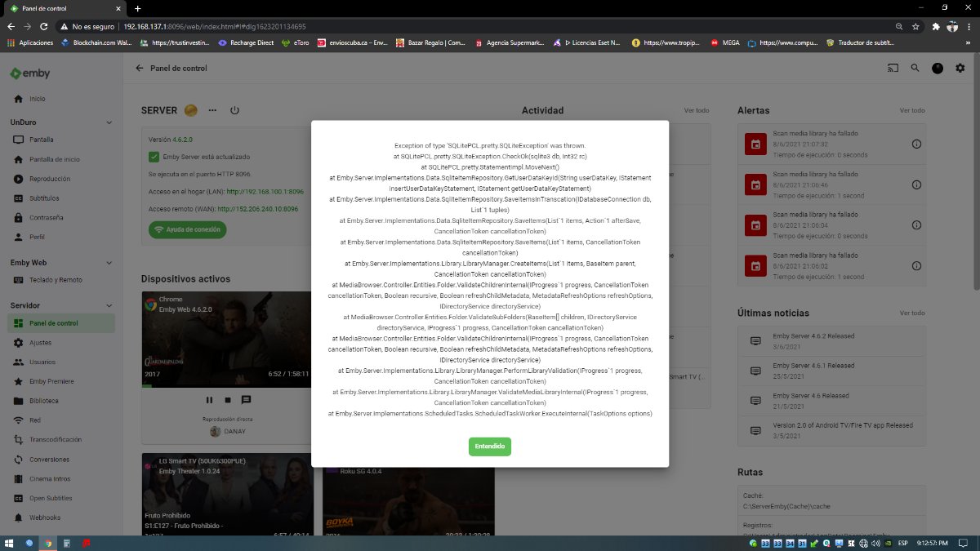Image resolution: width=980 pixels, height=551 pixels.
Task: Open the LAN address link
Action: click(265, 192)
